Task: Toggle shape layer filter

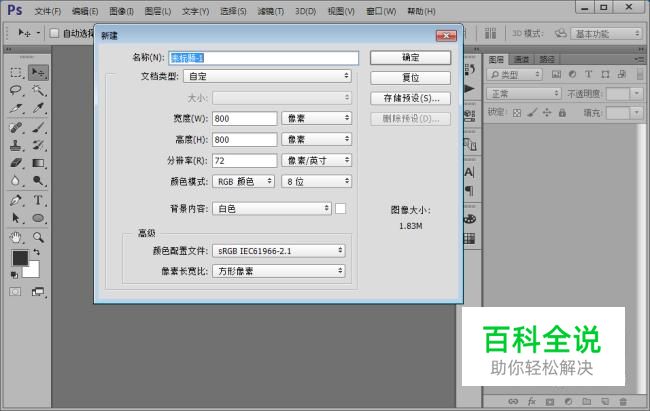Action: (605, 74)
